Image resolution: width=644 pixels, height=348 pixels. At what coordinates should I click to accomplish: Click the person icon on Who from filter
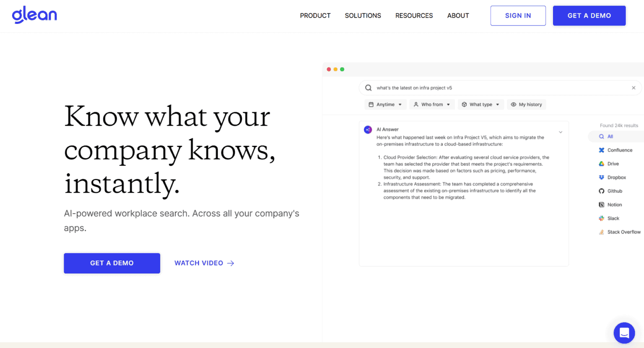416,105
